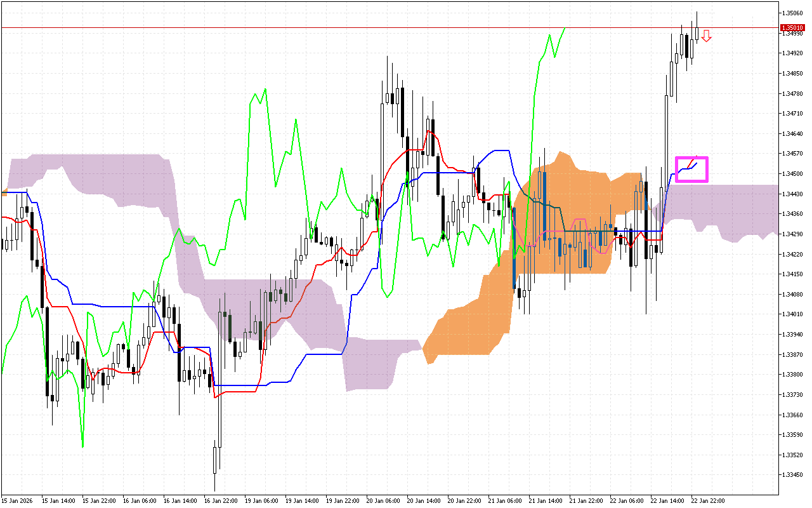Image resolution: width=812 pixels, height=508 pixels.
Task: Click the 1.34290 price scale value
Action: 793,234
